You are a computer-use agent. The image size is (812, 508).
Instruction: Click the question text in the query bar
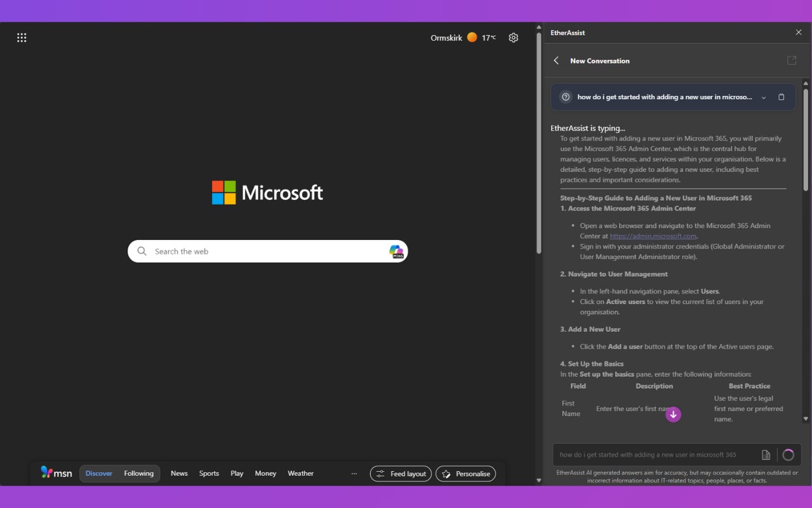pos(665,97)
